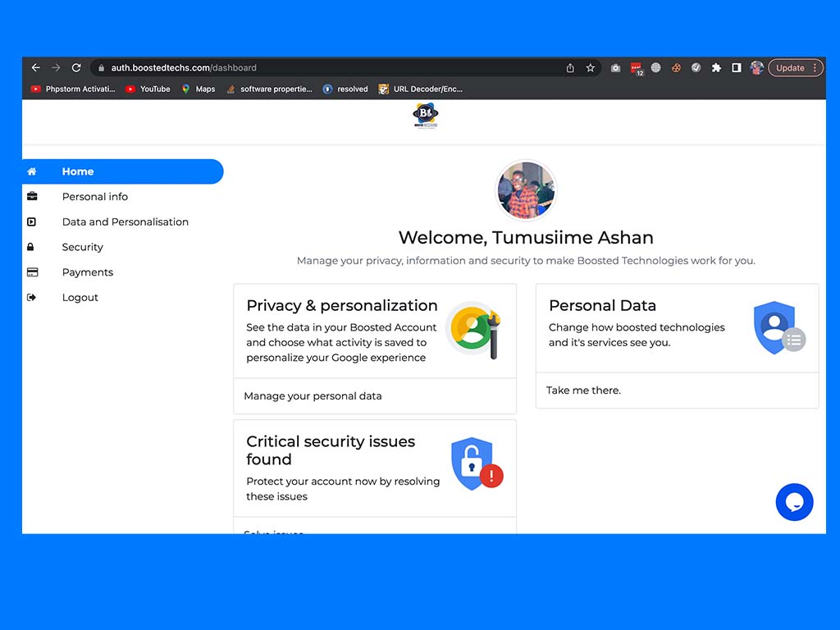Click the play-square icon beside Data and Personalisation
Viewport: 840px width, 630px height.
(32, 221)
